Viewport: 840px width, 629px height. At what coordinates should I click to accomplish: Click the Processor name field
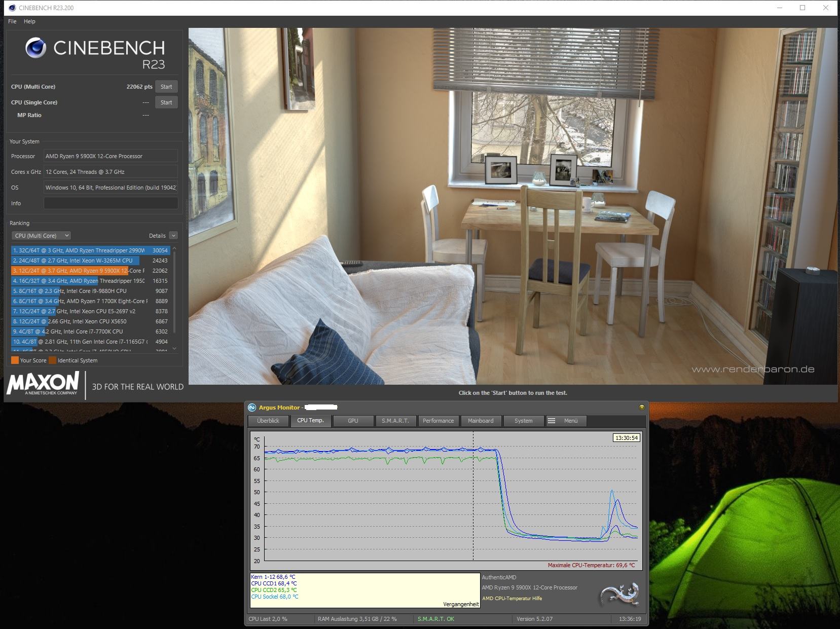[111, 156]
